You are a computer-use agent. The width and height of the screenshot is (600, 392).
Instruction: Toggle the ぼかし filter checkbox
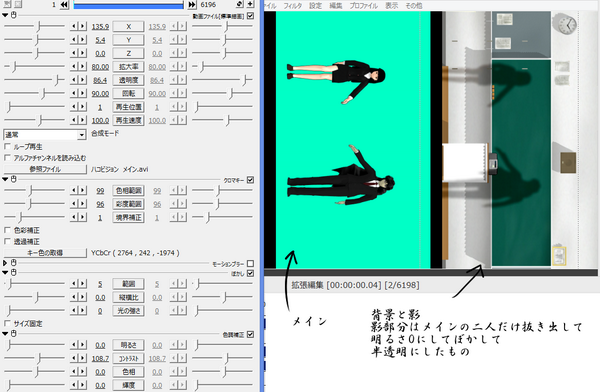click(x=250, y=273)
